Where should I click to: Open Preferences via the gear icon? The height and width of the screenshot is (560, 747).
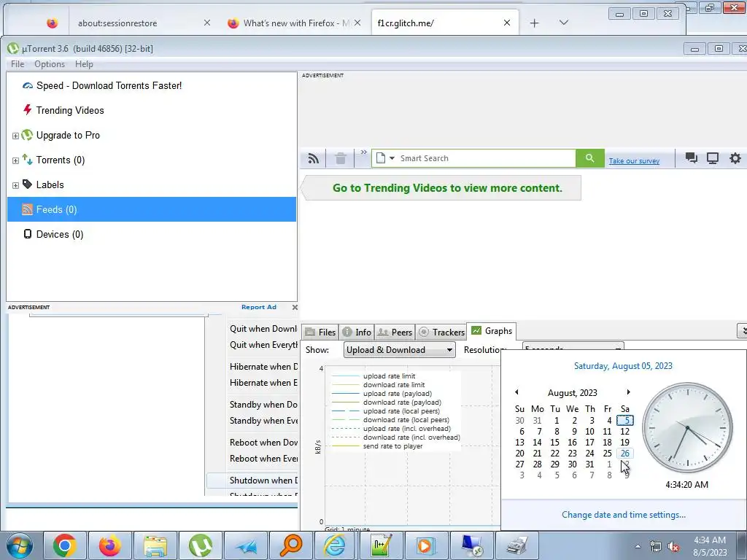pyautogui.click(x=735, y=158)
